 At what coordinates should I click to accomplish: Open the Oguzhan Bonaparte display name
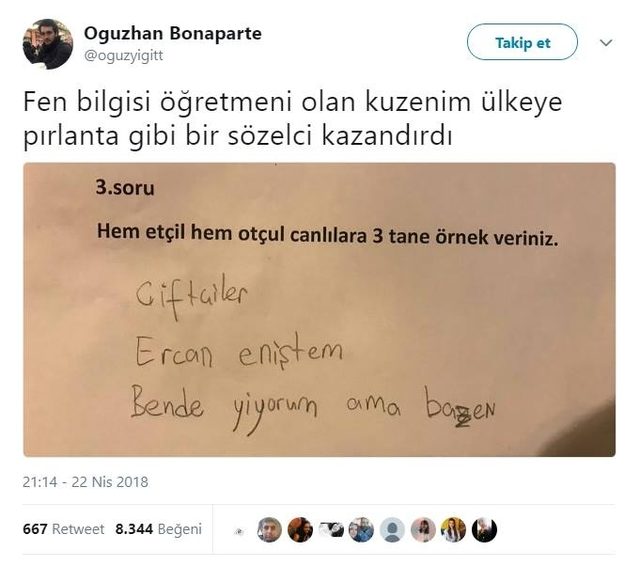point(173,33)
